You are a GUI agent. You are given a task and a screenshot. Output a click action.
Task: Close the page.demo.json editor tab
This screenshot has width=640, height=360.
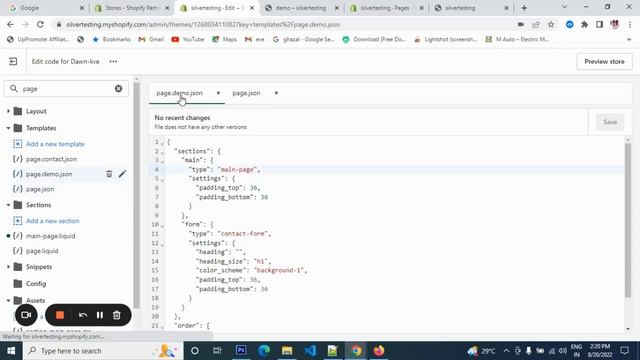pyautogui.click(x=218, y=93)
